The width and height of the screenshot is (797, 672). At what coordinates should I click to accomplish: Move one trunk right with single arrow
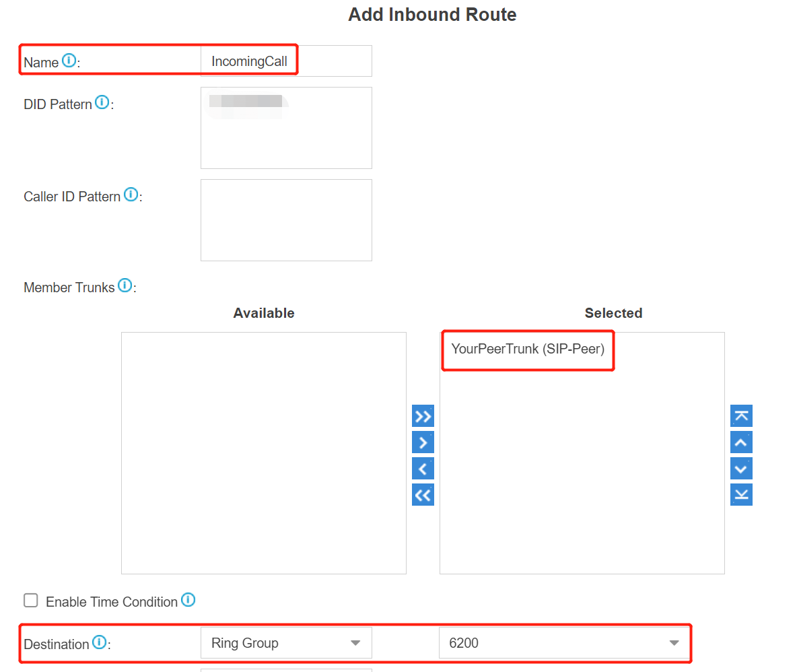point(423,442)
